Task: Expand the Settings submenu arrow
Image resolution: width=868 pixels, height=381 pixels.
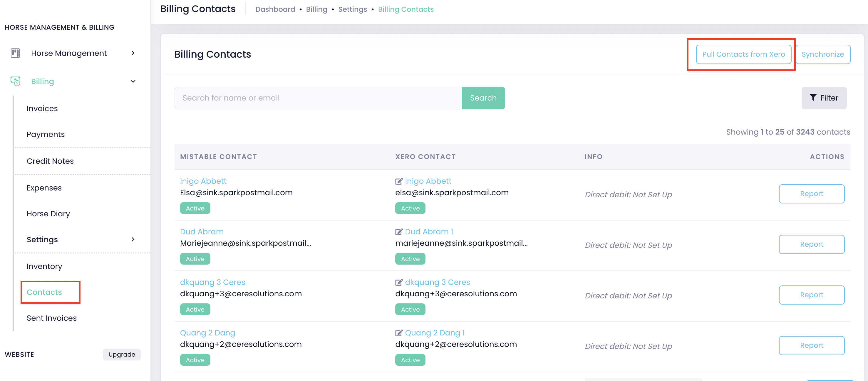Action: [133, 239]
